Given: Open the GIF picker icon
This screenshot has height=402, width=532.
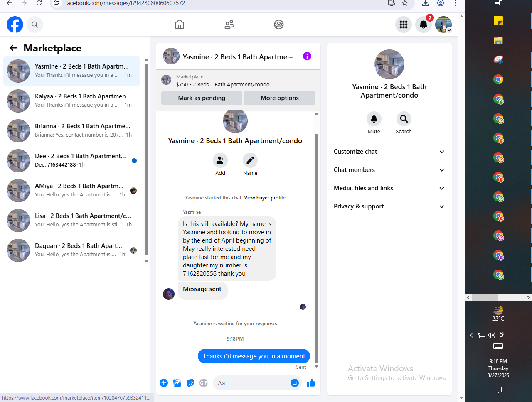Looking at the screenshot, I should pyautogui.click(x=204, y=383).
